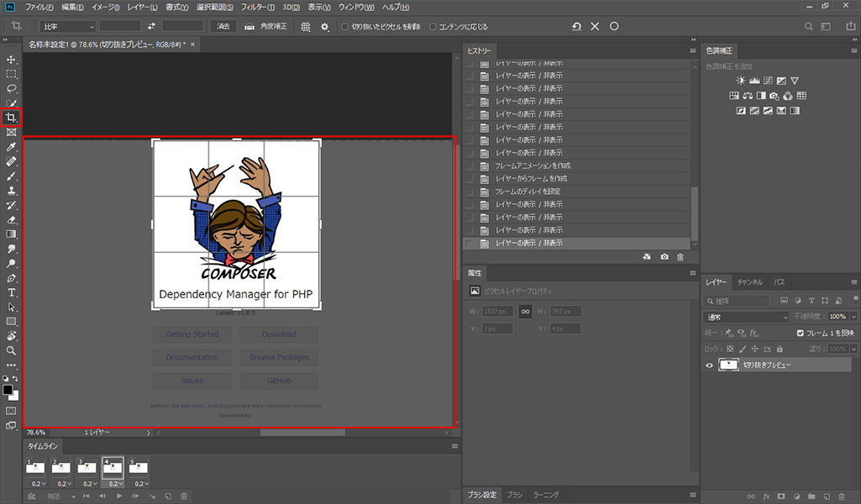Screen dimensions: 861x504
Task: Select the Eraser tool
Action: point(11,219)
